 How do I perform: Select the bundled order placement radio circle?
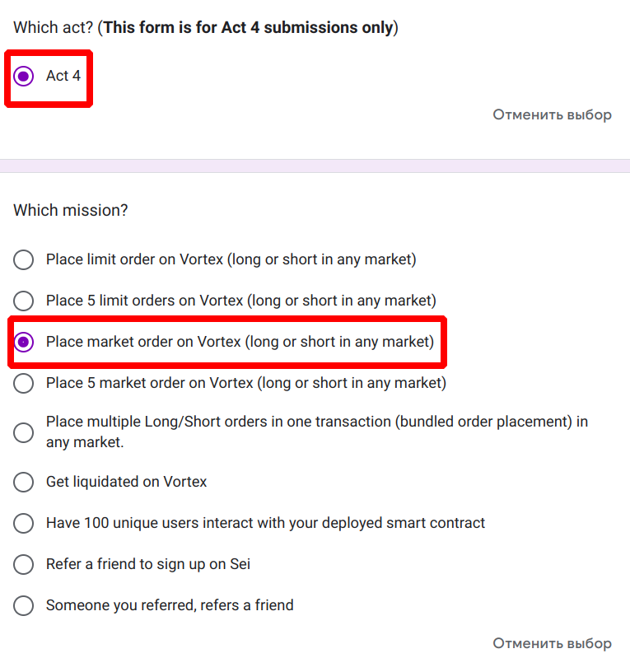[x=24, y=432]
